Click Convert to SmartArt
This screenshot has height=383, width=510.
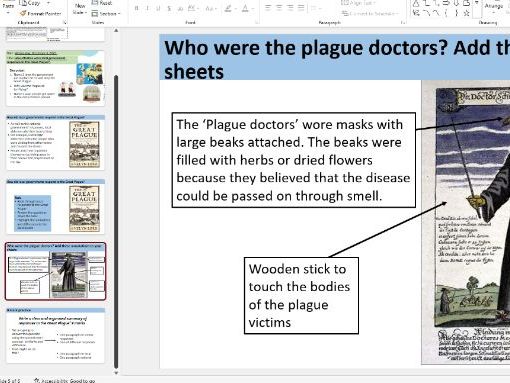click(370, 13)
